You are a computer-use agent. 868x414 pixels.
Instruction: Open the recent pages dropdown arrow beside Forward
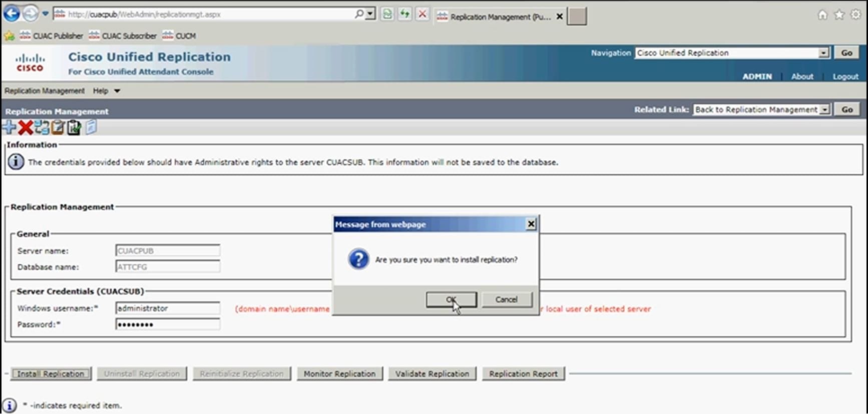click(45, 14)
